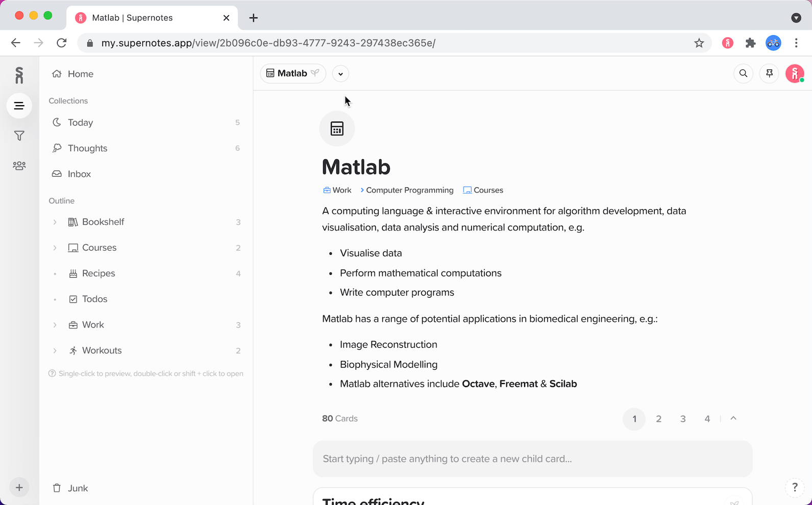Follow the Computer Programming parent link

pyautogui.click(x=409, y=190)
